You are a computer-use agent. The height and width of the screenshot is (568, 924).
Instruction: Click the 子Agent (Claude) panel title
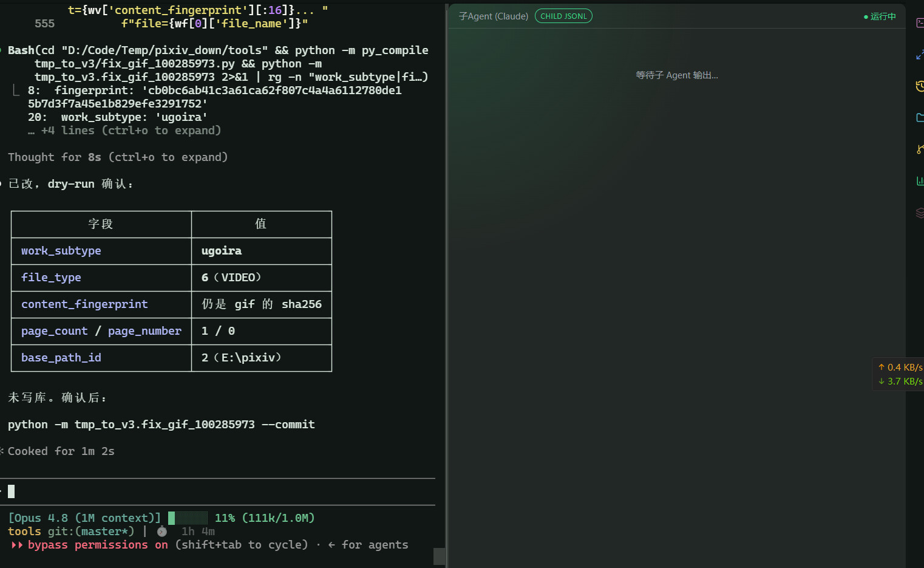point(494,16)
